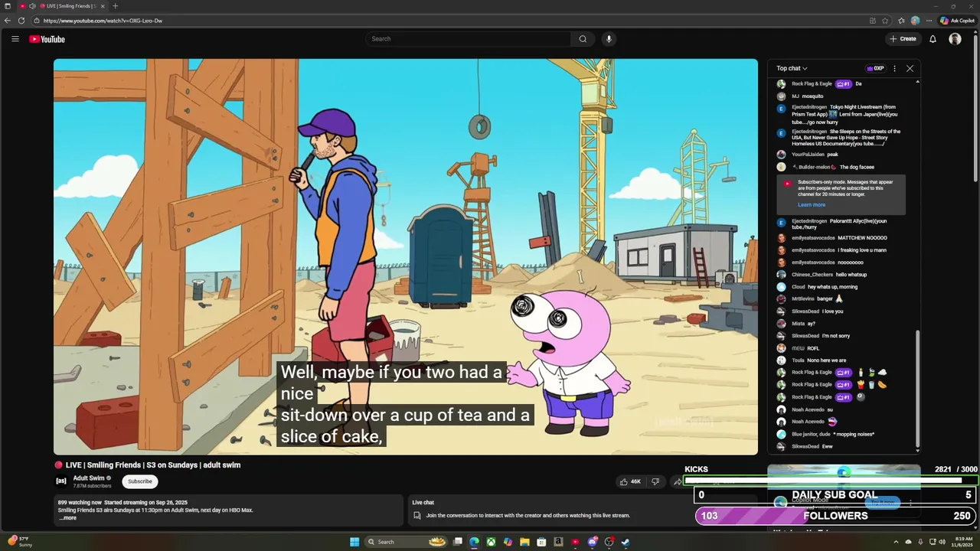Close the live chat panel
Screen dimensions: 980x551
pos(910,68)
